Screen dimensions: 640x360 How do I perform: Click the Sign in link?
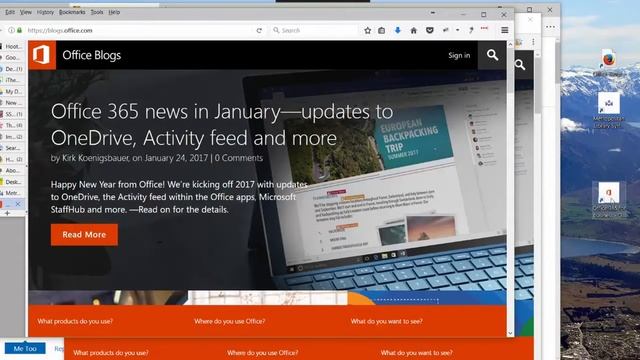pyautogui.click(x=459, y=55)
